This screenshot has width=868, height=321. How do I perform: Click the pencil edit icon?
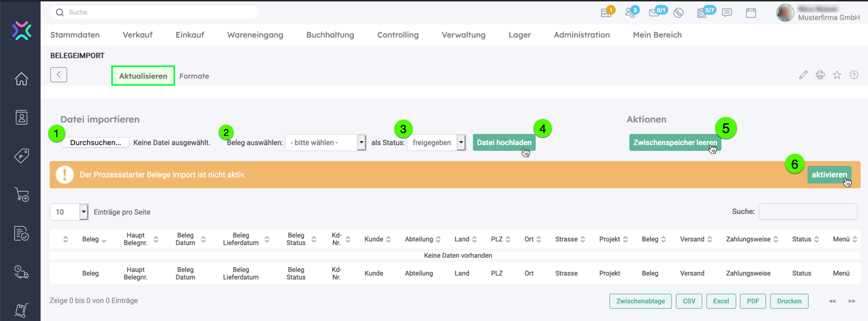pos(803,75)
